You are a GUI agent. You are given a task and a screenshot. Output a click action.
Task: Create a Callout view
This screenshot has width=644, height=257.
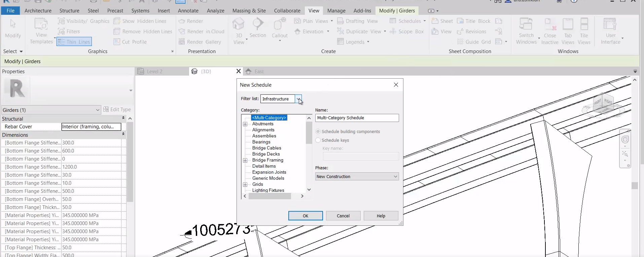[x=280, y=30]
